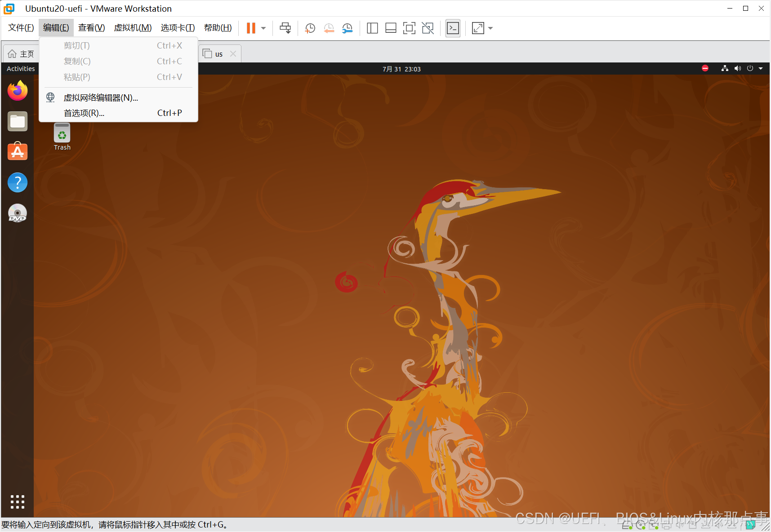Open the display stretch options dropdown
This screenshot has width=771, height=532.
tap(490, 28)
